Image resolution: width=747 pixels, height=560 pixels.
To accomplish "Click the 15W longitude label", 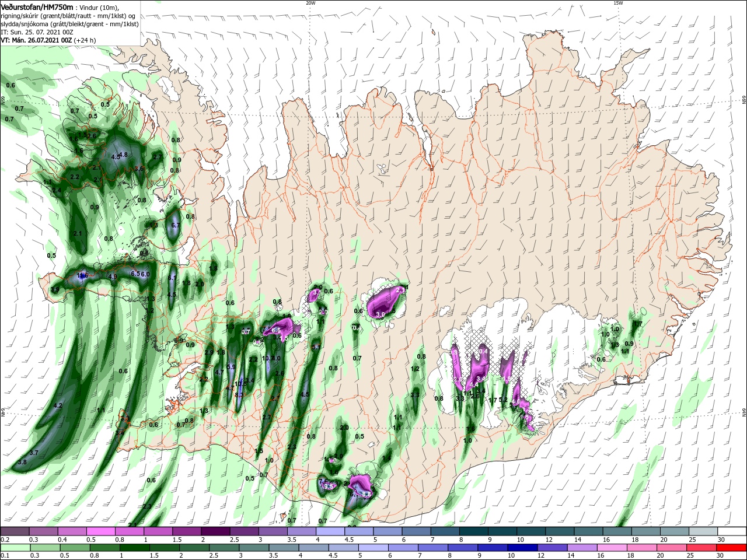I will tap(618, 2).
